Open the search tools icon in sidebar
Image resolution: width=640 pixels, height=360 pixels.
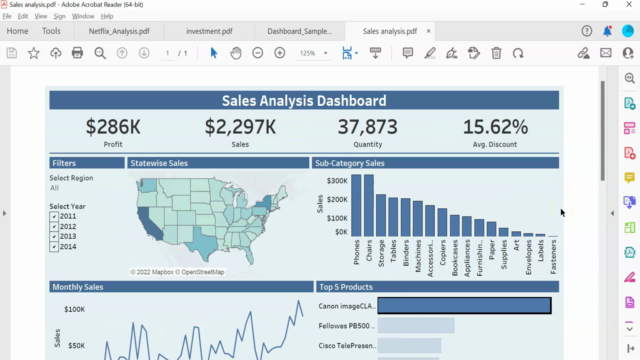click(x=629, y=78)
